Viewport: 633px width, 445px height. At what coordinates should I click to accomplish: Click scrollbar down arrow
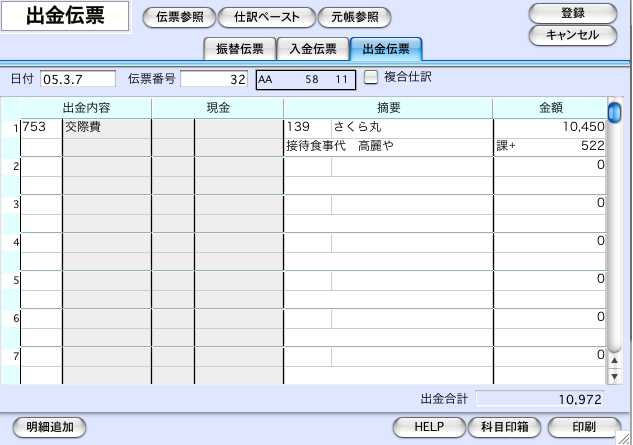614,377
